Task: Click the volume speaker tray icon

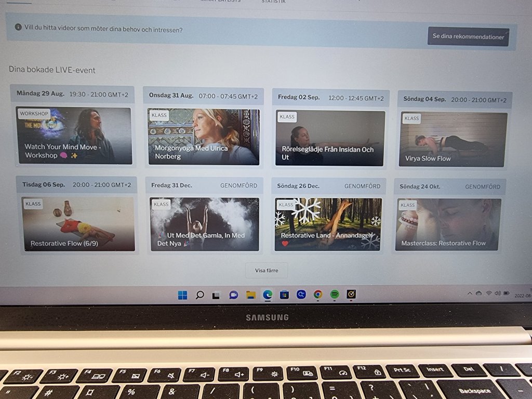Action: tap(497, 294)
